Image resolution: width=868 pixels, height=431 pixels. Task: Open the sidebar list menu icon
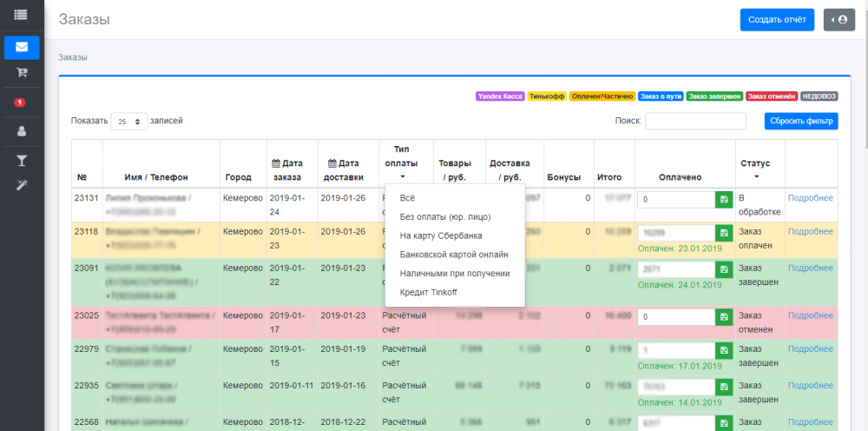(20, 15)
